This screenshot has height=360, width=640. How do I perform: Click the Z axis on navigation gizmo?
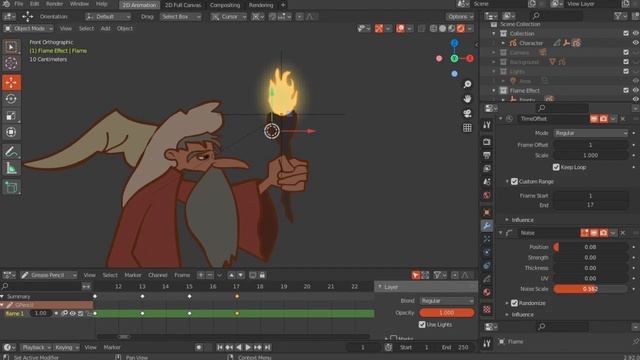pyautogui.click(x=454, y=43)
